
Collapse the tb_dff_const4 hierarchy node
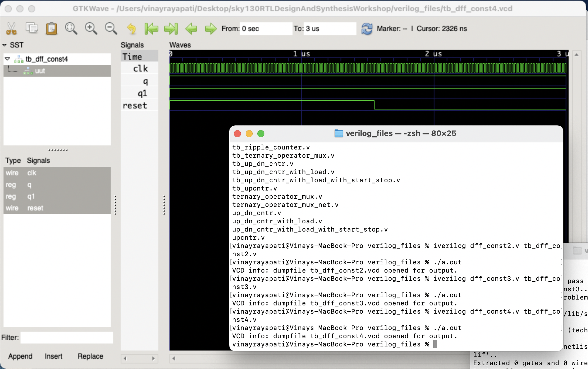click(x=8, y=59)
